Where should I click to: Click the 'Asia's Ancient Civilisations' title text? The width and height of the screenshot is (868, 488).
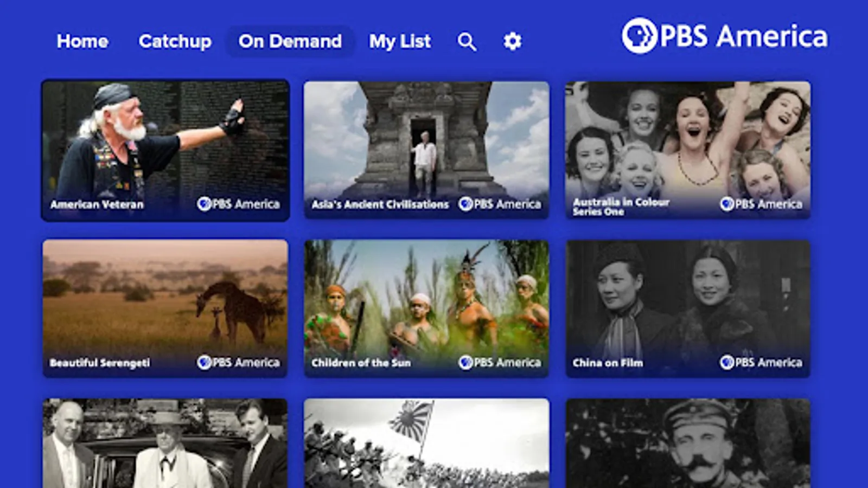click(x=380, y=204)
